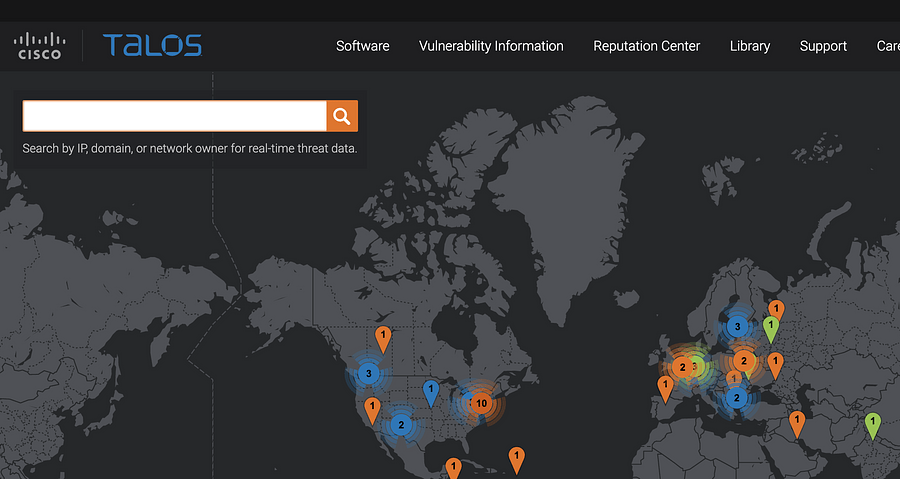Select the orange 2 cluster in western Europe
Viewport: 900px width, 479px height.
[x=682, y=367]
